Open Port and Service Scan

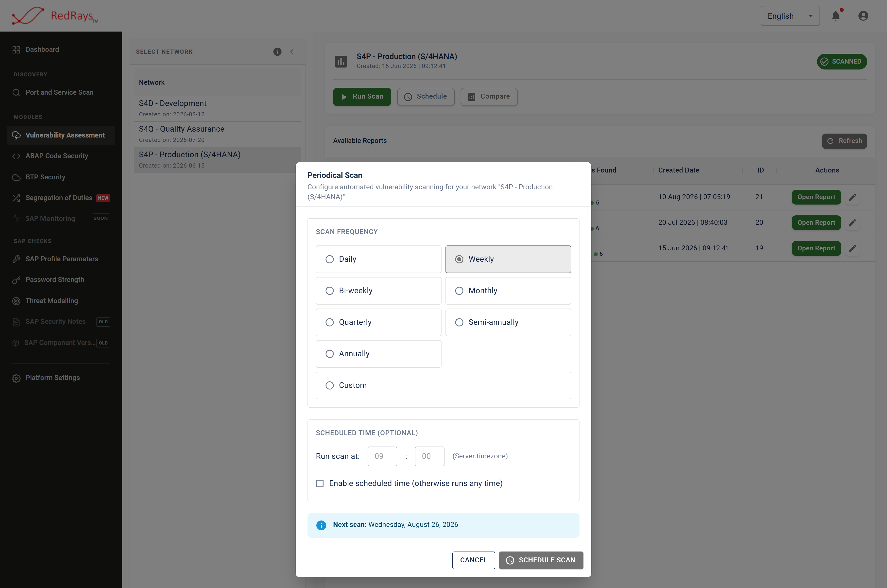pyautogui.click(x=61, y=92)
